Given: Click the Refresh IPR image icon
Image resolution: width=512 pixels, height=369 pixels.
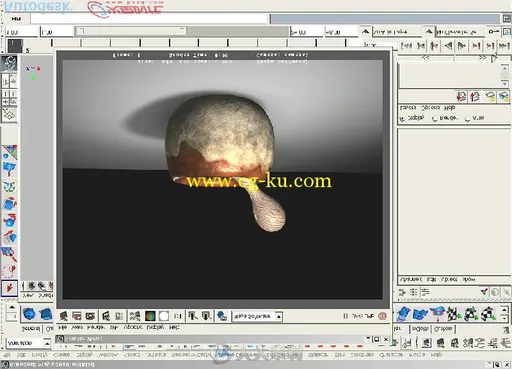Looking at the screenshot, I should pos(119,316).
